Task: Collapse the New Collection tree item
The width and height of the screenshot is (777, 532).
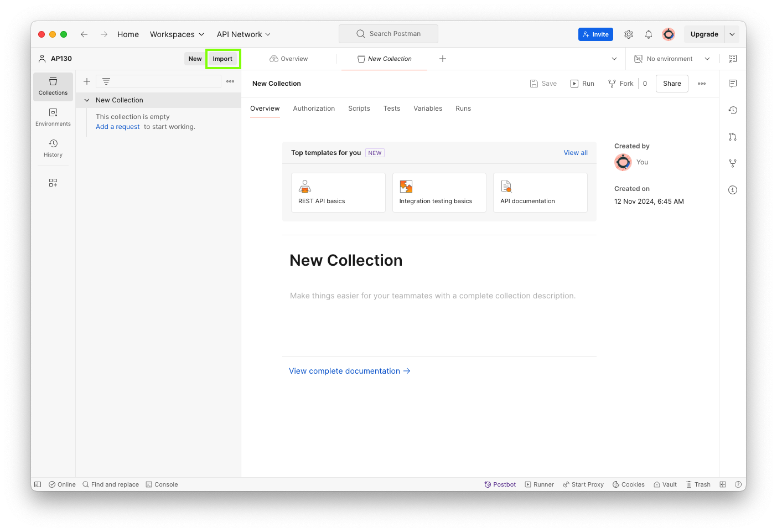Action: [87, 100]
